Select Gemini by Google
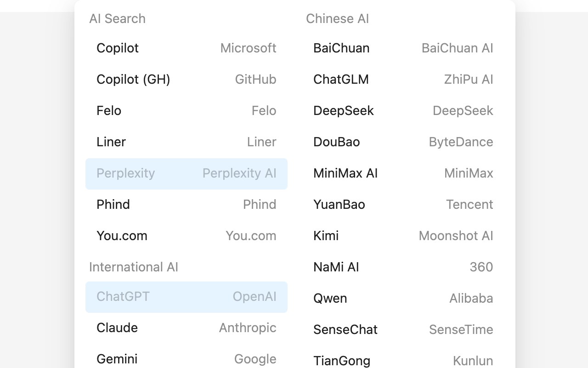This screenshot has width=588, height=368. [187, 359]
